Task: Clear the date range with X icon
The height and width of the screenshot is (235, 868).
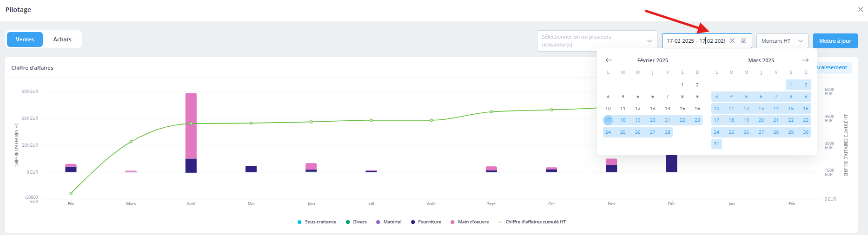Action: point(732,41)
